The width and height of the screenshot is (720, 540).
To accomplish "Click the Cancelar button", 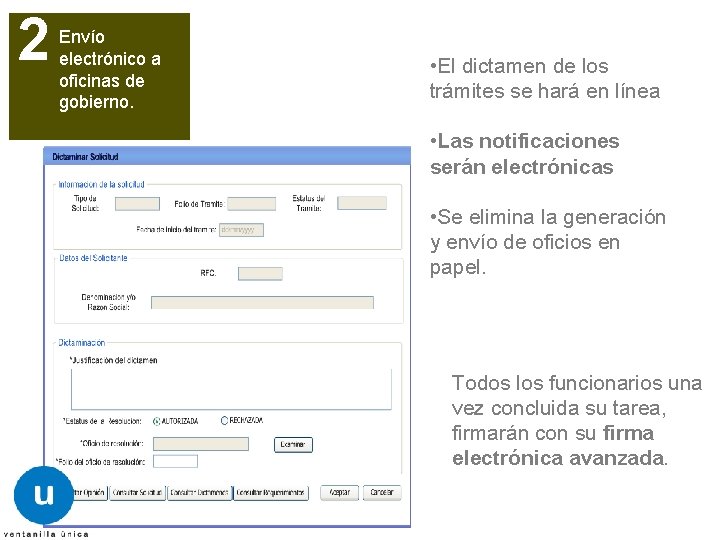I will pyautogui.click(x=382, y=493).
